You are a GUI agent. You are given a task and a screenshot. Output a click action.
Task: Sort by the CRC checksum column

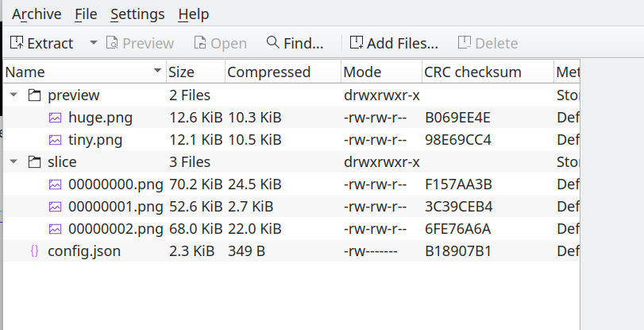pos(472,72)
